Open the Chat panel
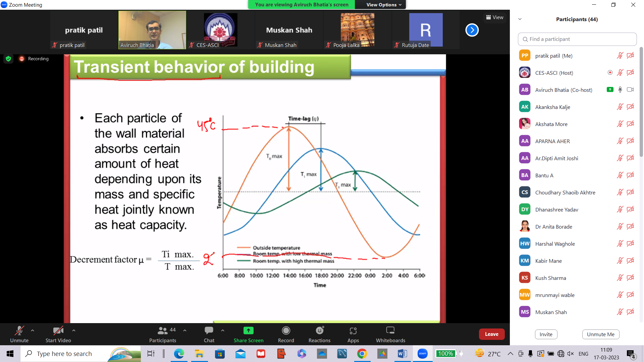The height and width of the screenshot is (362, 644). (209, 334)
